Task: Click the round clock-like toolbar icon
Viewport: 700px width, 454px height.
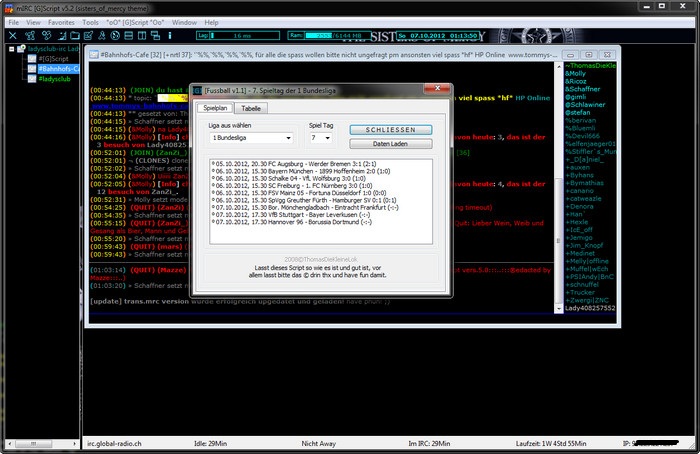Action: (x=115, y=35)
